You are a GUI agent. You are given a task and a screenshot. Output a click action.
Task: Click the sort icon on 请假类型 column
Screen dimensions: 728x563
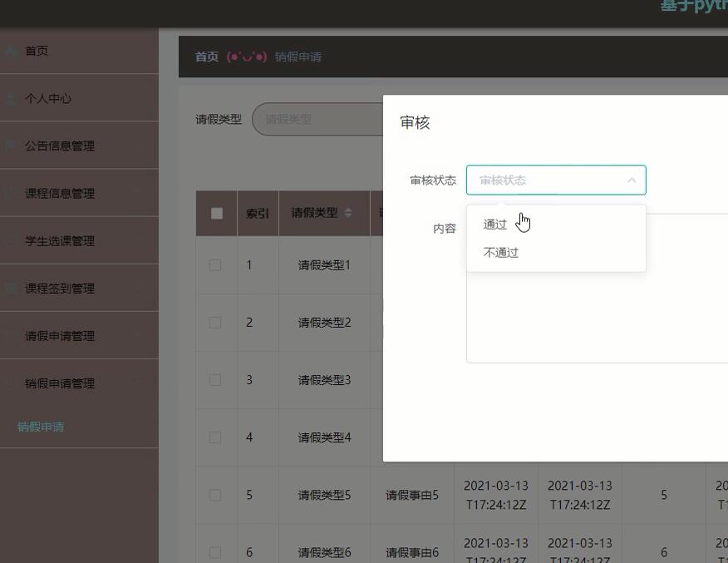pos(349,213)
